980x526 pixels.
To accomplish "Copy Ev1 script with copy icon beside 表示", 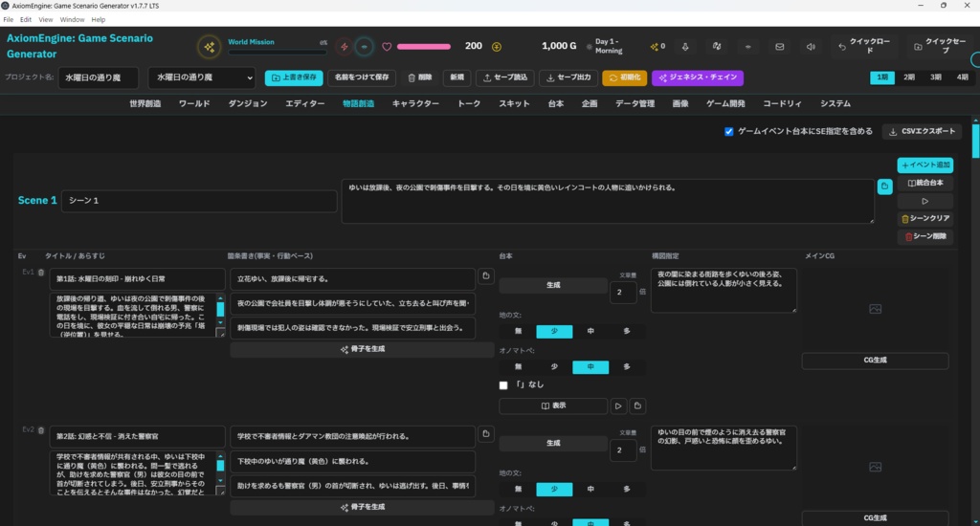I will pyautogui.click(x=637, y=406).
